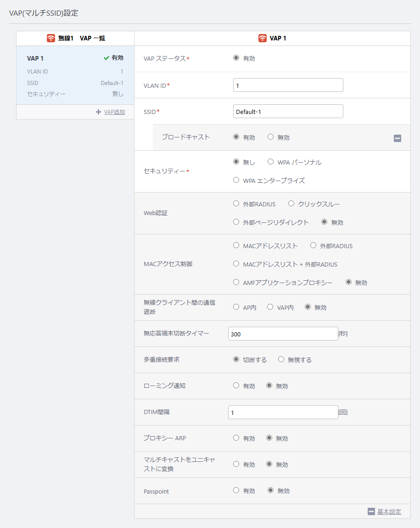Select 無視する for 多重接続要求
Viewport: 420px width, 528px height.
point(281,359)
